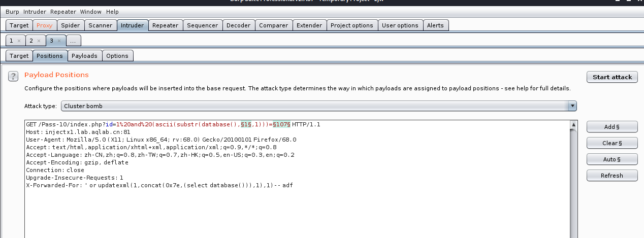The width and height of the screenshot is (644, 238).
Task: Close Intruder attack tab 3
Action: click(x=58, y=41)
